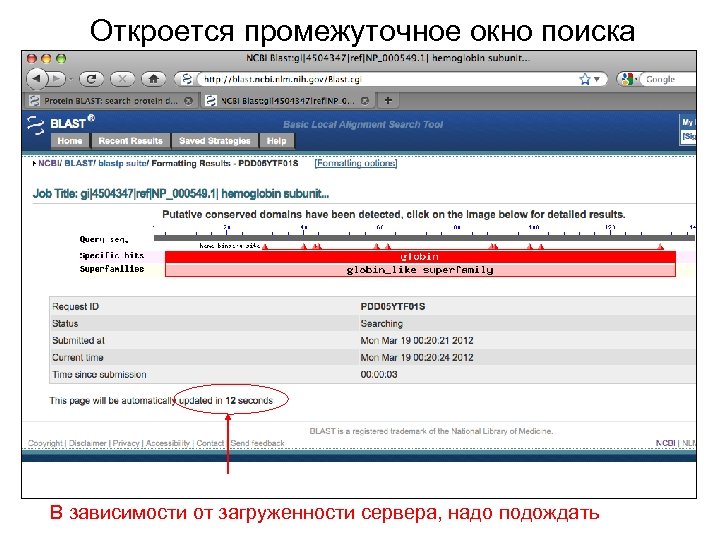Click the Google search engine icon

click(x=628, y=79)
